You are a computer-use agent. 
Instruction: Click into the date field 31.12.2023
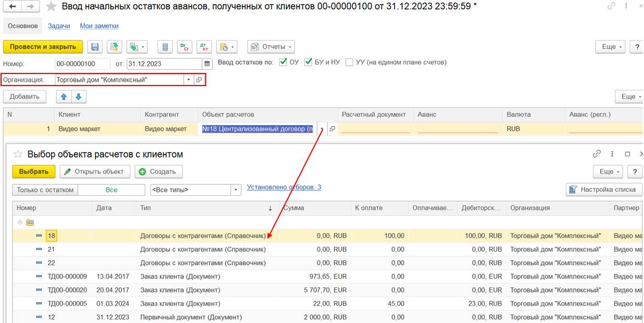[164, 64]
